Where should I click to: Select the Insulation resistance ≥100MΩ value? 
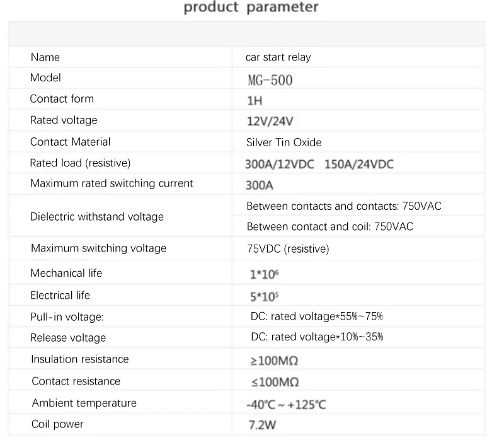point(274,361)
